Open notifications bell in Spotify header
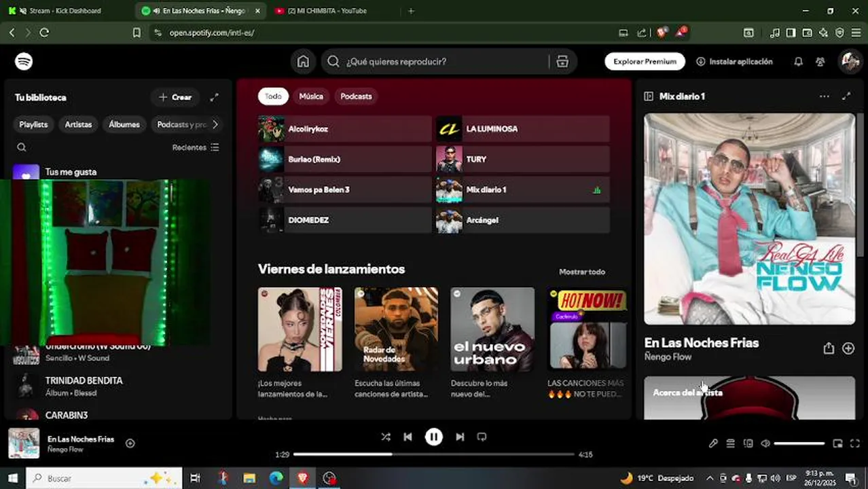This screenshot has width=868, height=489. 798,62
